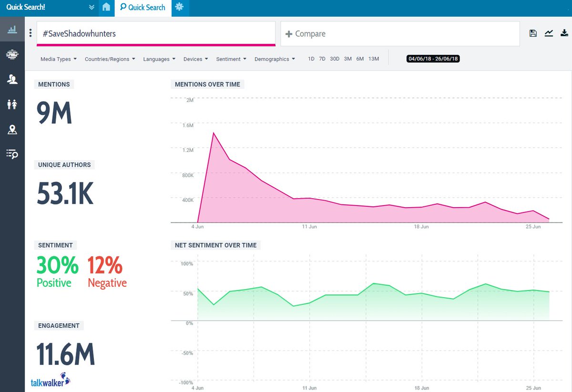
Task: Select the 13M time range
Action: pos(374,59)
